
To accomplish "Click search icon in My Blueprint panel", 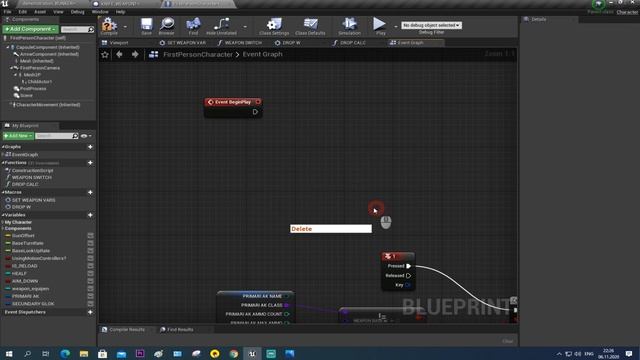I will 75,136.
